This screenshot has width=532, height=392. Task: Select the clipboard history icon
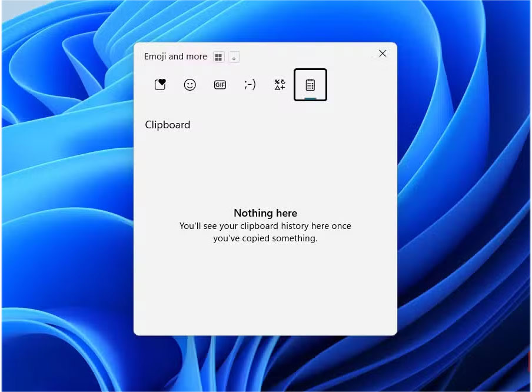(x=310, y=84)
